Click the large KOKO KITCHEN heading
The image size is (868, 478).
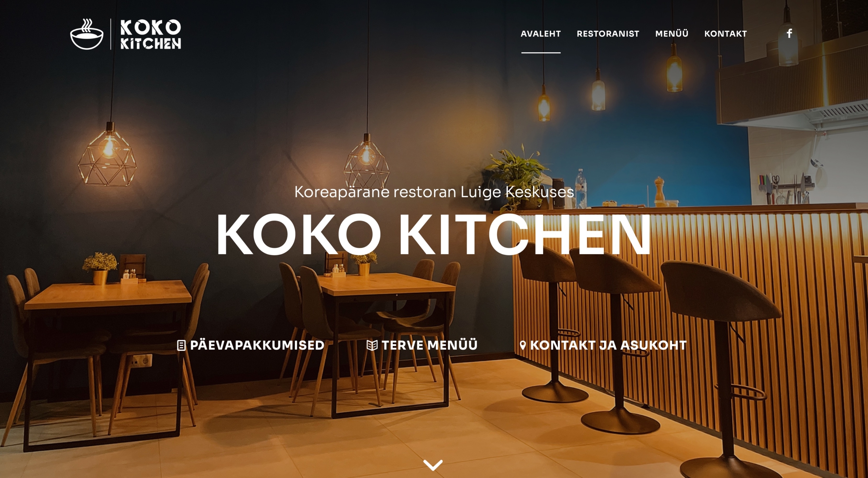coord(433,234)
